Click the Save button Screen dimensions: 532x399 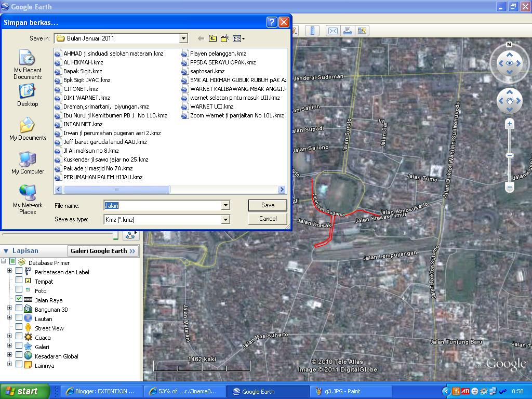268,205
